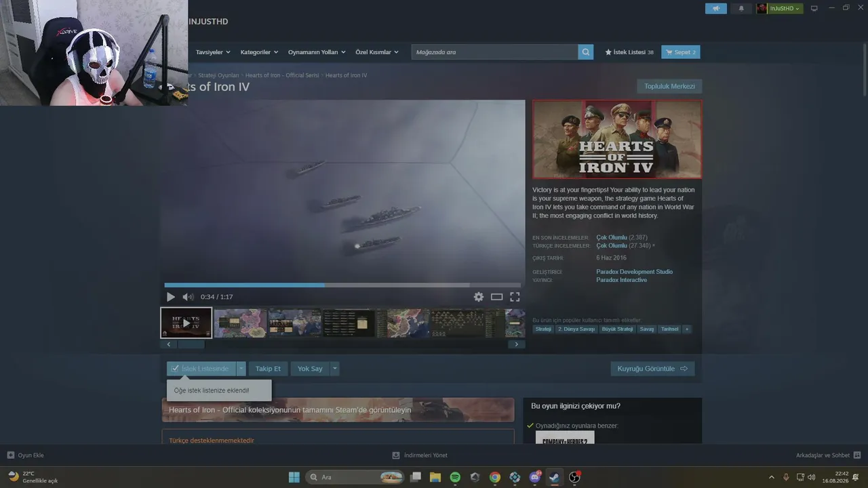Open Arkadaşlar ve Sohbet friends chat

click(x=828, y=455)
